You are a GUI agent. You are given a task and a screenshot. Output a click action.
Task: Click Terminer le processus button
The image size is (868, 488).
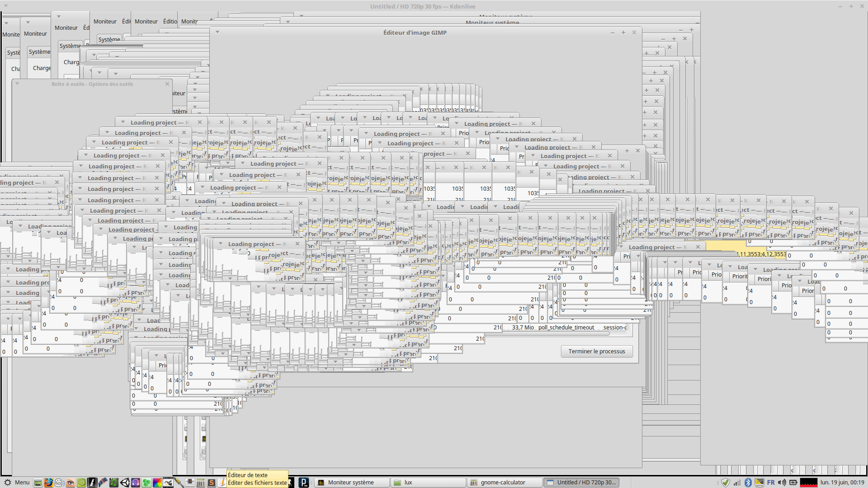click(x=596, y=352)
